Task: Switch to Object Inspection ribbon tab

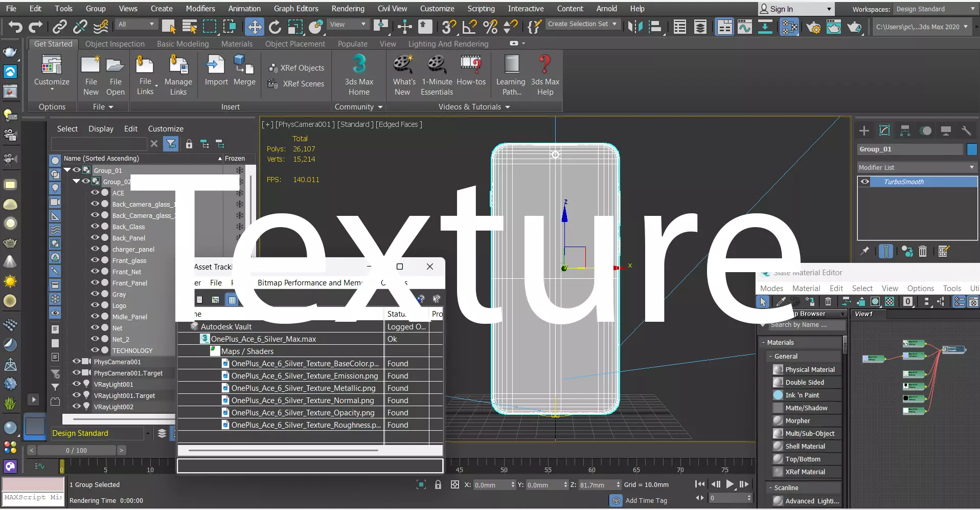Action: [115, 44]
